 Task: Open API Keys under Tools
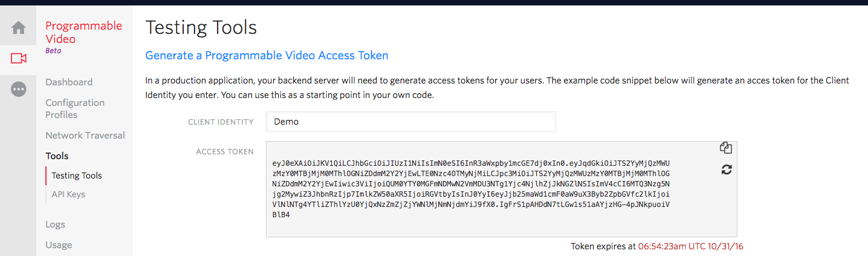click(x=68, y=194)
